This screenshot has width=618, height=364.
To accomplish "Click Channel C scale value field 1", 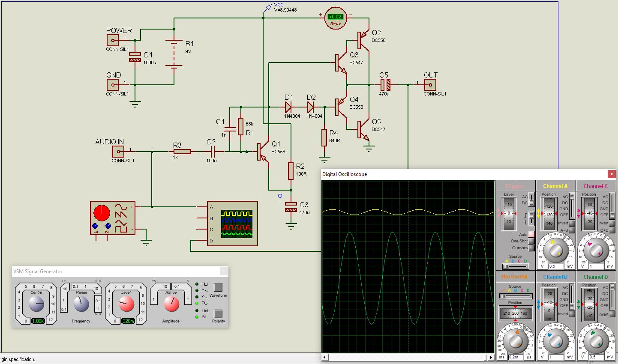I will 596,266.
